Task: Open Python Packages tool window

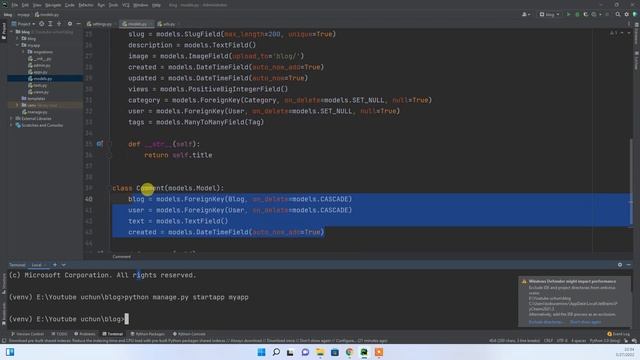Action: click(147, 334)
